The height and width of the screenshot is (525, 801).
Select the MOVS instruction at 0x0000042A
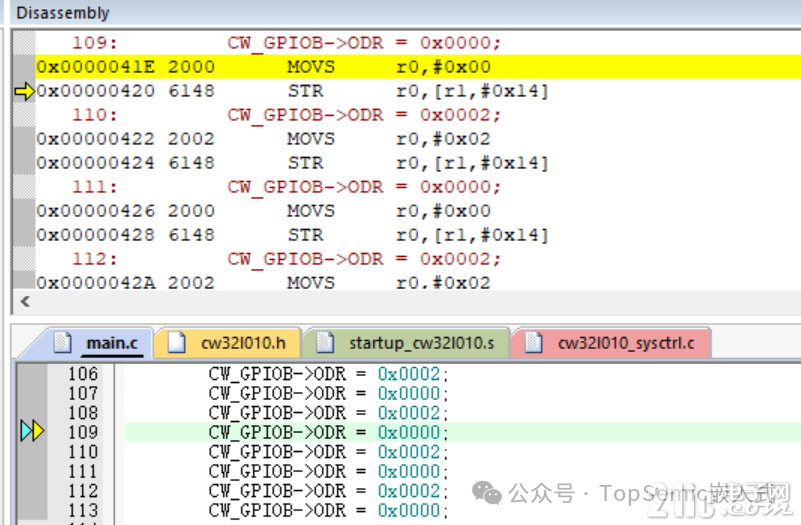coord(264,282)
